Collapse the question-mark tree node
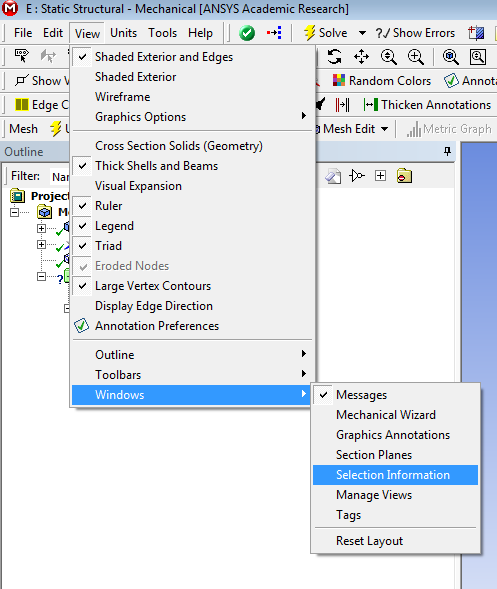Viewport: 497px width, 589px height. [41, 277]
